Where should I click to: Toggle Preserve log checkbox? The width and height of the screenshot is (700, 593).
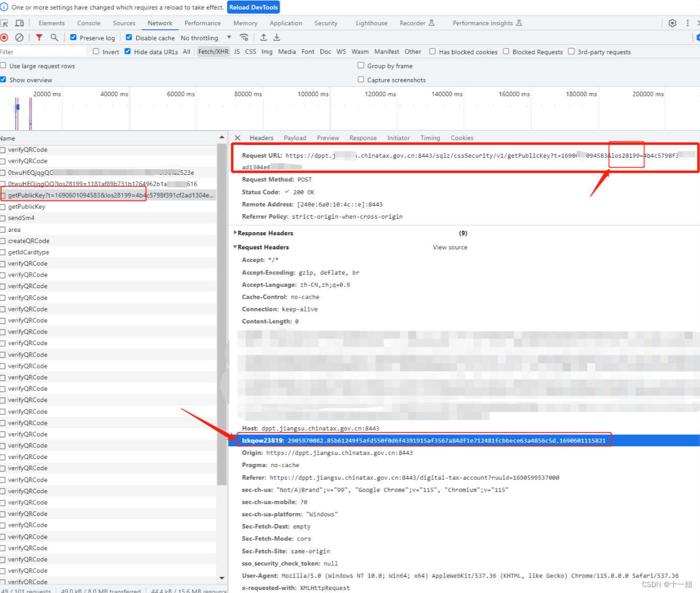[x=73, y=37]
